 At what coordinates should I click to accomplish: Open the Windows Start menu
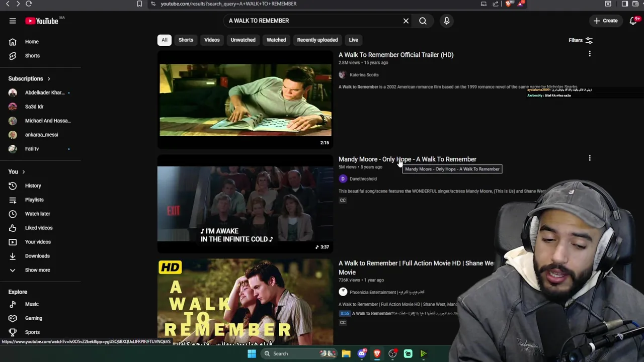point(252,353)
